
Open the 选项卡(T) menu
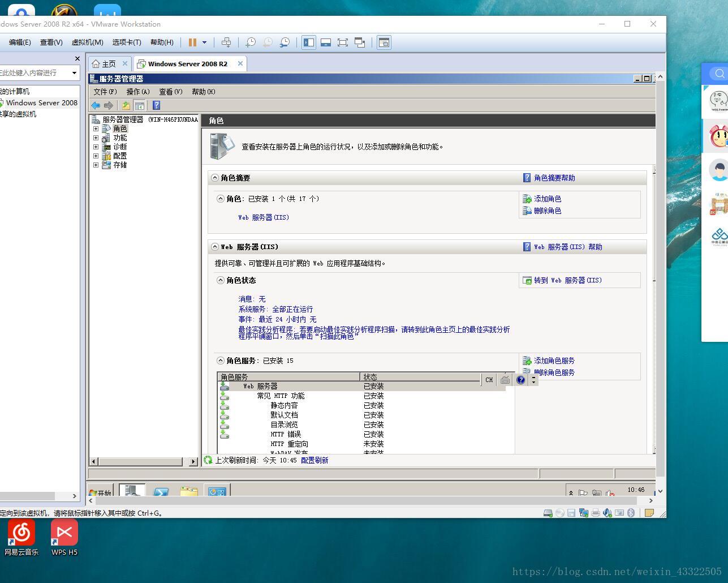[x=127, y=42]
